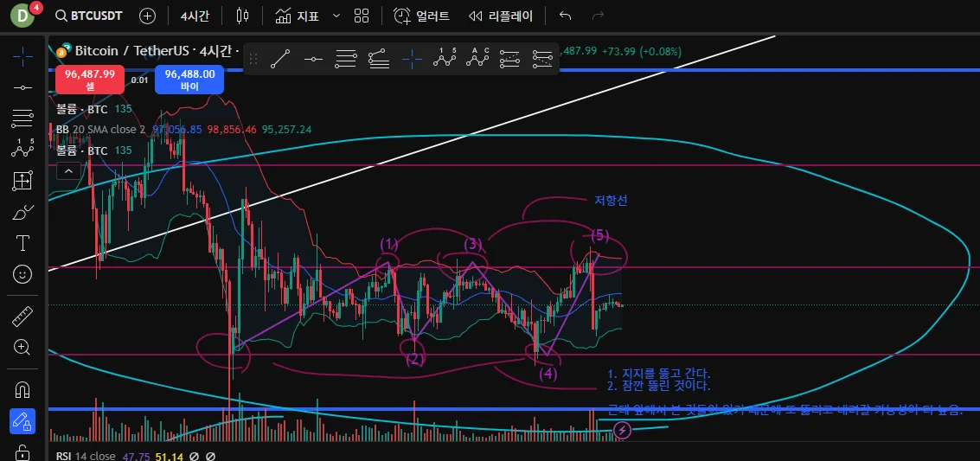The height and width of the screenshot is (461, 980).
Task: Select the RSI 14 close legend
Action: (x=86, y=457)
